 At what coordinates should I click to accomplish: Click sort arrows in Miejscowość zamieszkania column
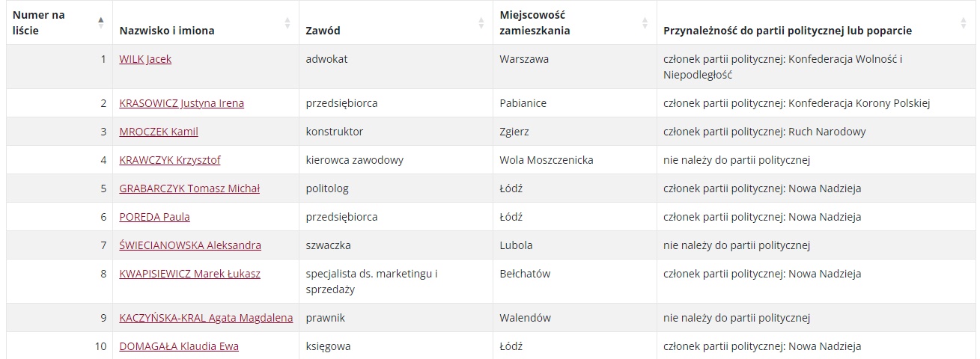(x=645, y=23)
